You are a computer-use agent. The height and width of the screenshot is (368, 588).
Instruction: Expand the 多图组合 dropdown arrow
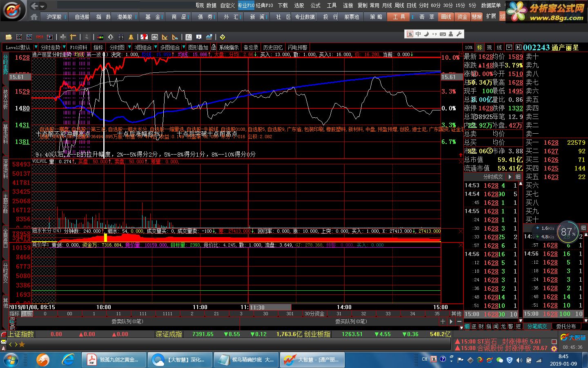(x=183, y=47)
